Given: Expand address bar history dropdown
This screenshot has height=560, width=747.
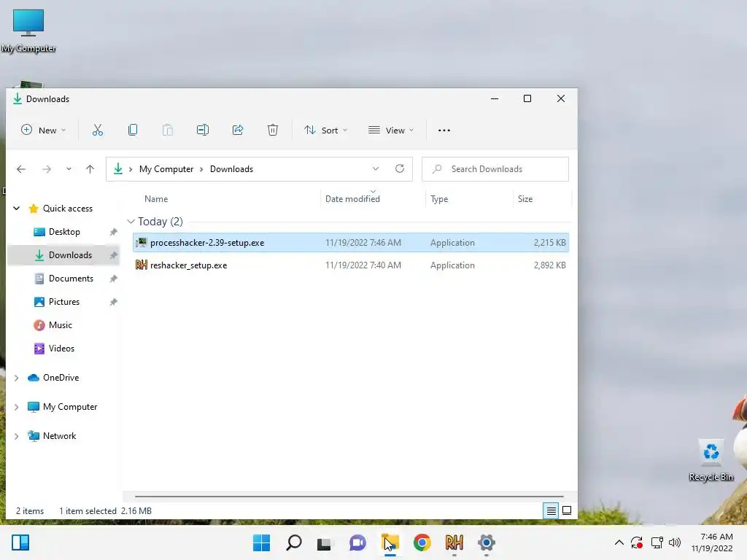Looking at the screenshot, I should pos(376,168).
